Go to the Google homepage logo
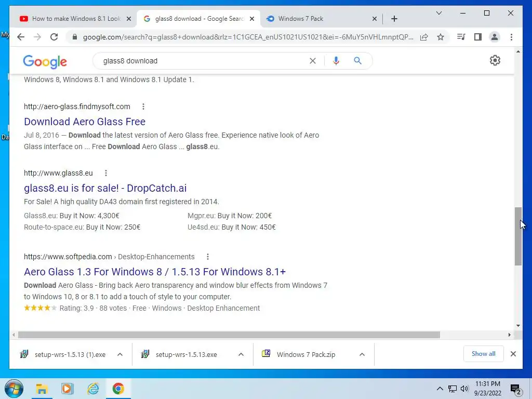Image resolution: width=532 pixels, height=399 pixels. [x=45, y=61]
